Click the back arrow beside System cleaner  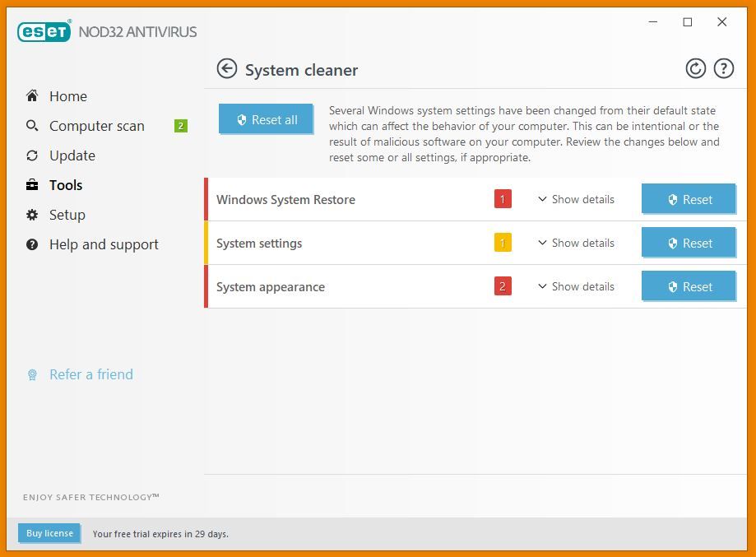226,68
